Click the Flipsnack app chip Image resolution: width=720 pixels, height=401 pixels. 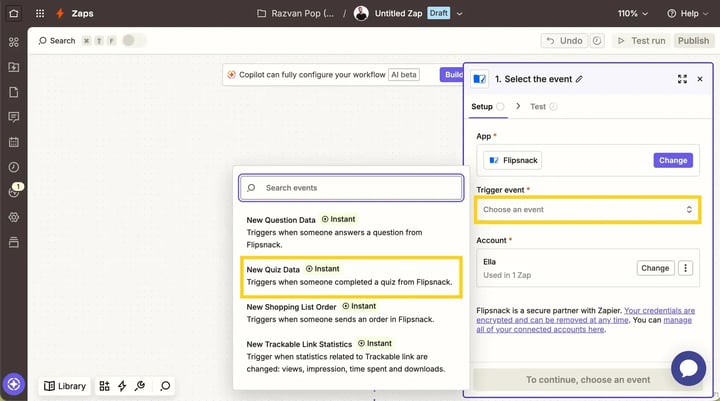[512, 160]
